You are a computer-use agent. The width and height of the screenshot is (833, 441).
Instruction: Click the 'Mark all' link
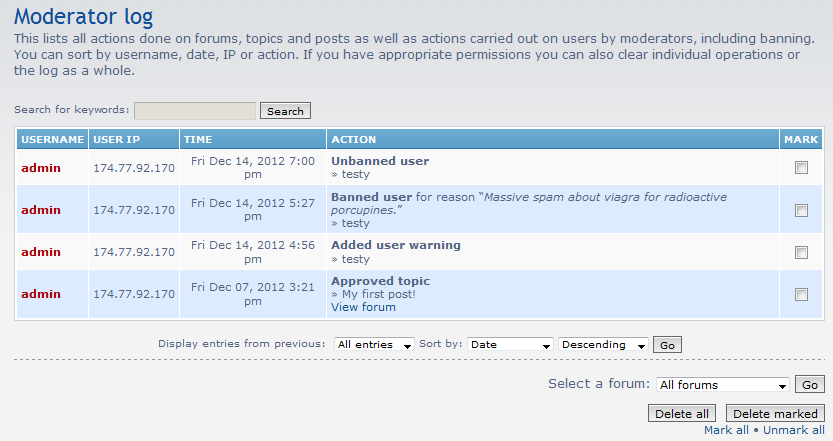(x=726, y=430)
